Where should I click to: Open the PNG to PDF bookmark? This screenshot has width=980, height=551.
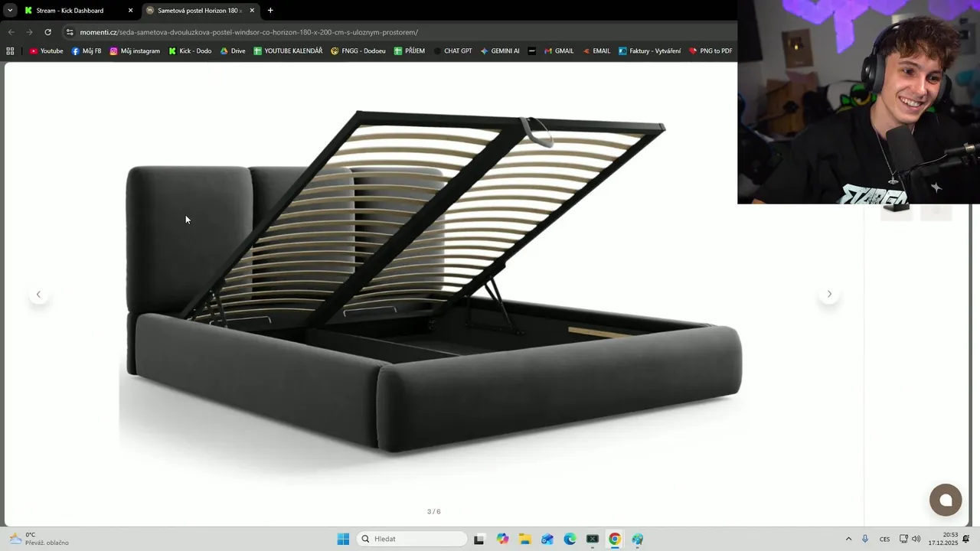[710, 51]
